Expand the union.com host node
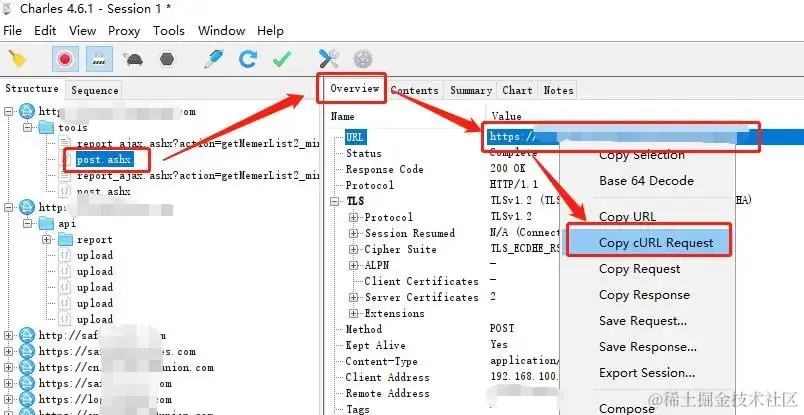This screenshot has height=415, width=804. click(x=8, y=367)
